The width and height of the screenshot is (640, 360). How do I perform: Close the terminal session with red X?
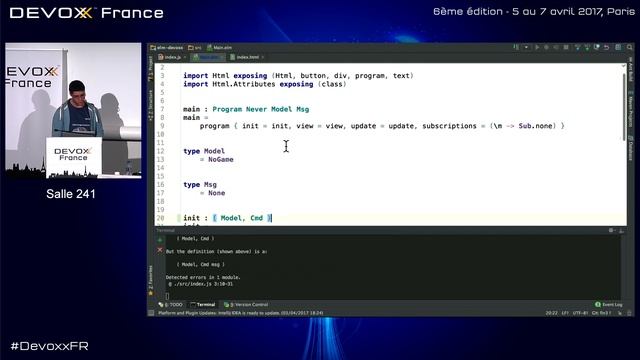pyautogui.click(x=160, y=250)
